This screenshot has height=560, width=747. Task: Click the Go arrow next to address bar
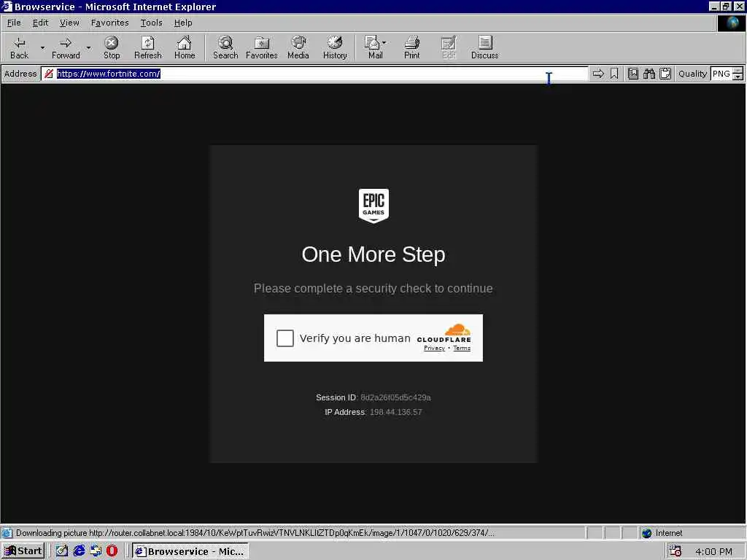598,74
